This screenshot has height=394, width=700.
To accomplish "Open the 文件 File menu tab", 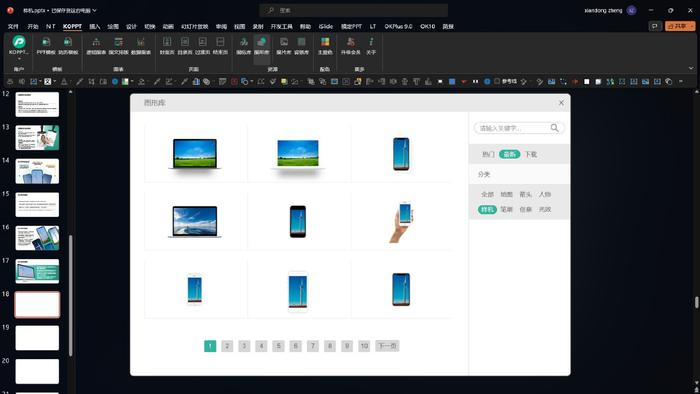I will click(x=13, y=26).
